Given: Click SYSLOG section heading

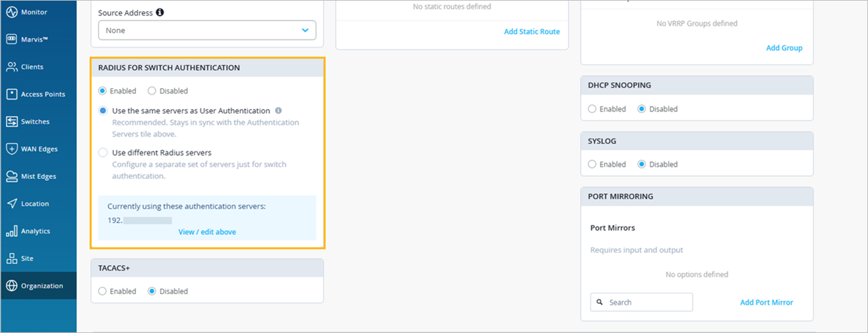Looking at the screenshot, I should (x=602, y=141).
